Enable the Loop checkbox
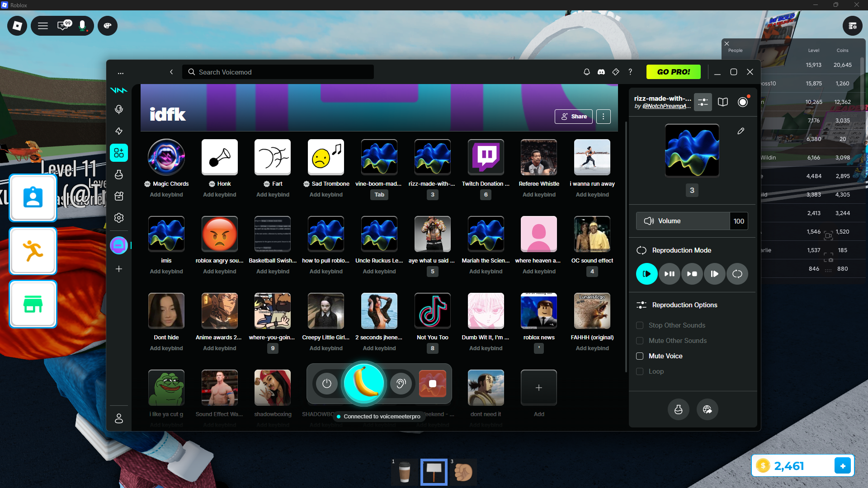 coord(640,371)
